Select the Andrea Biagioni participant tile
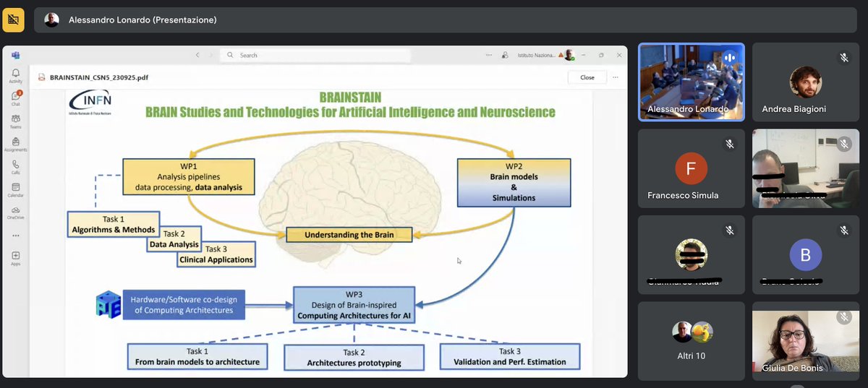This screenshot has height=388, width=868. tap(805, 82)
